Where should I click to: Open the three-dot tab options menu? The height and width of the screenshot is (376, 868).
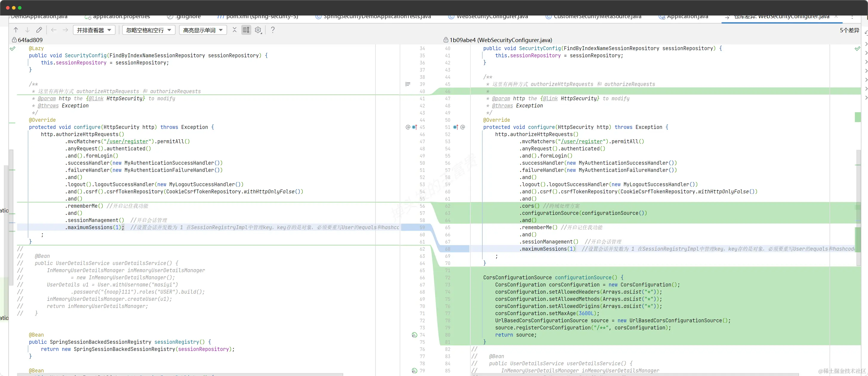[x=852, y=16]
